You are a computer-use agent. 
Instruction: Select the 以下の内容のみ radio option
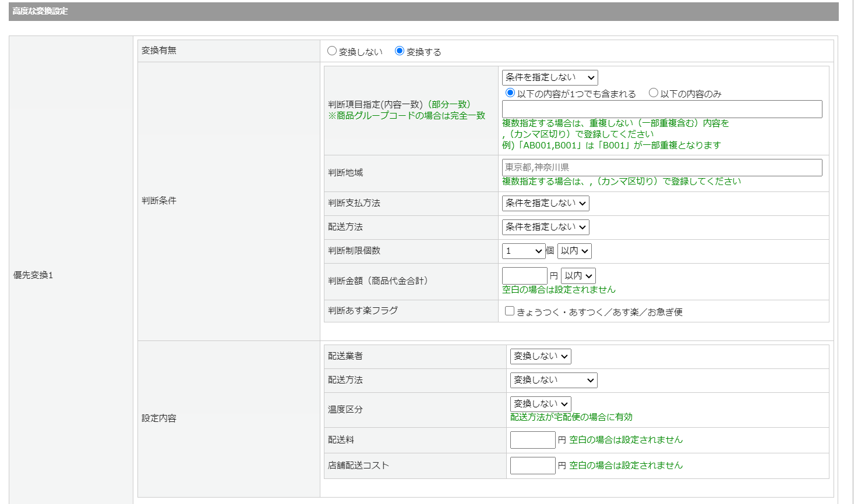[654, 93]
